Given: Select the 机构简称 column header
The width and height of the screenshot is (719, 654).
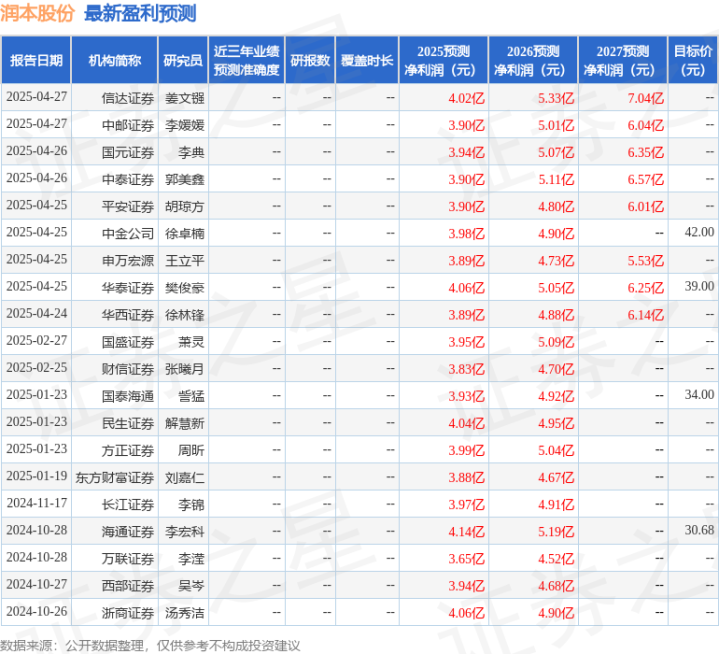Looking at the screenshot, I should point(115,60).
